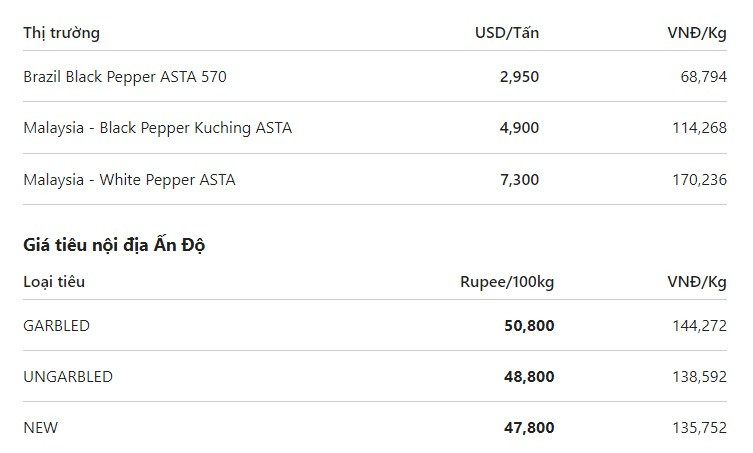Click the NEW pepper type row
Viewport: 753px width, 453px height.
[x=375, y=428]
